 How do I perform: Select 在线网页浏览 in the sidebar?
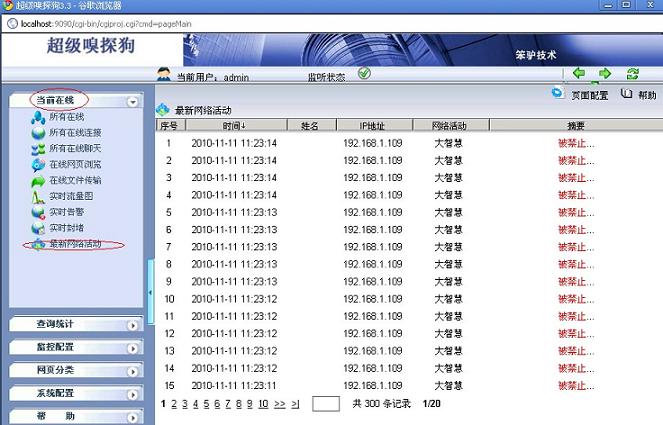coord(74,164)
